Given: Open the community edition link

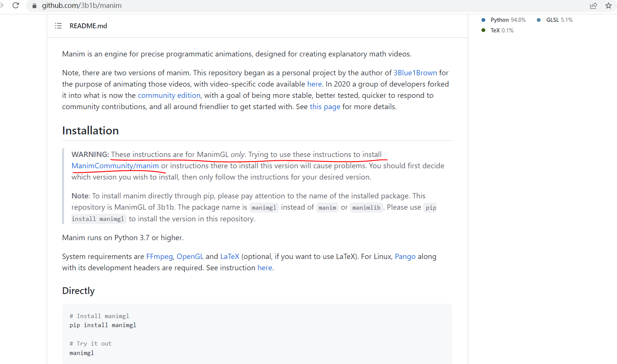Looking at the screenshot, I should [x=169, y=95].
